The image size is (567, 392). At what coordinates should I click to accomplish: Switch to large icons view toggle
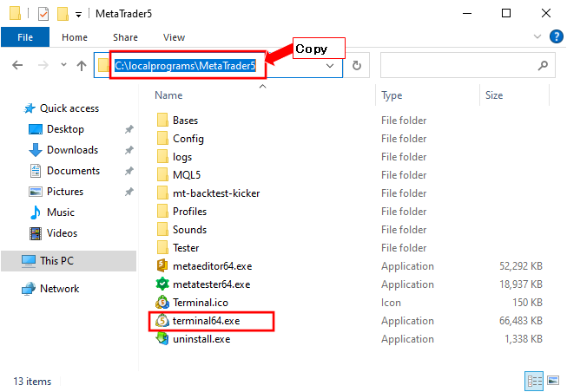click(553, 381)
